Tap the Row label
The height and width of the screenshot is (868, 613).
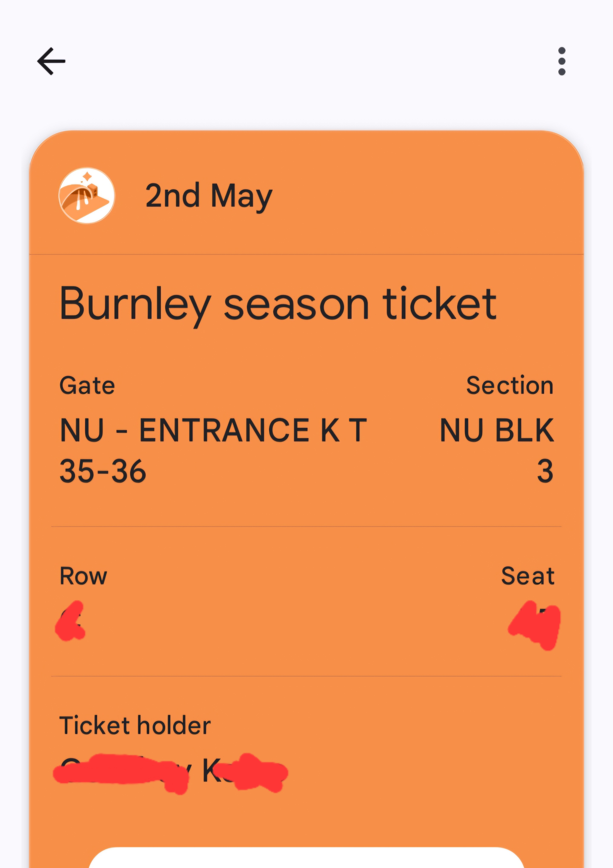click(84, 576)
